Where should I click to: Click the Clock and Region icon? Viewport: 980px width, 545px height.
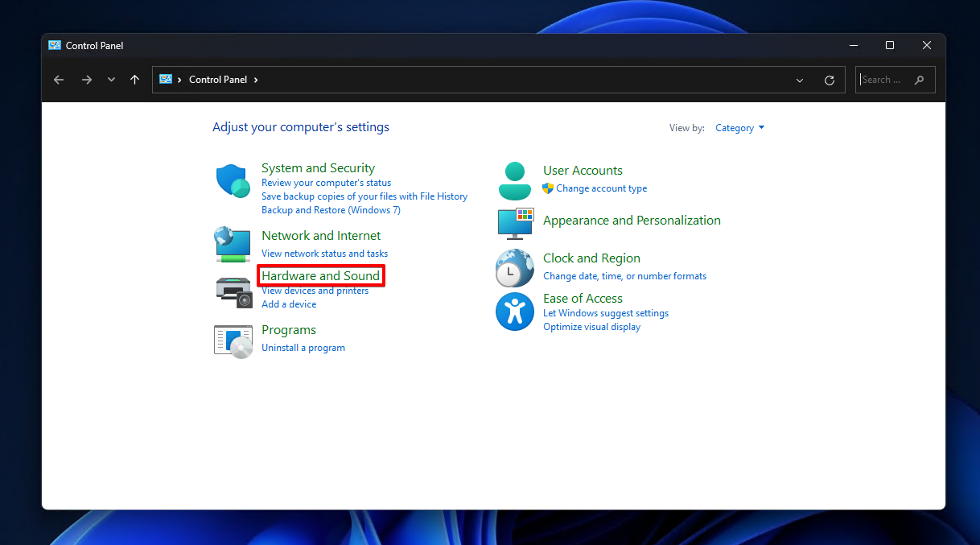coord(514,268)
